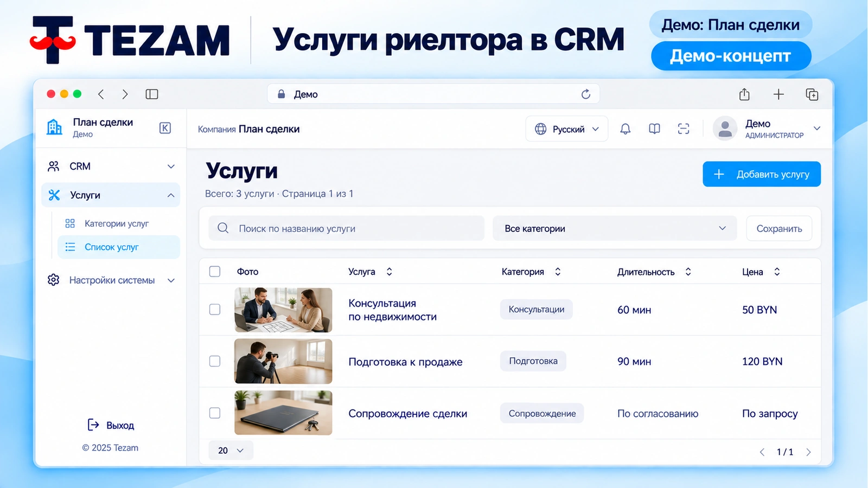Check the Подготовка к продаже row checkbox
868x488 pixels.
[x=215, y=361]
